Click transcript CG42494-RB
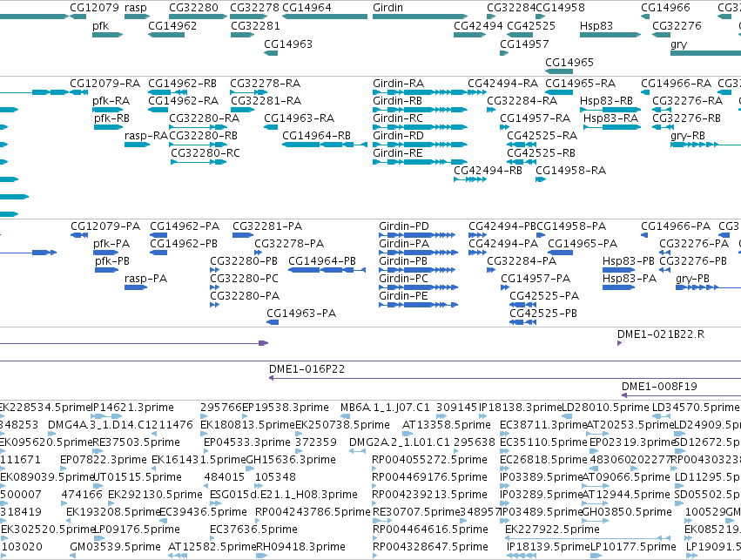 469,179
